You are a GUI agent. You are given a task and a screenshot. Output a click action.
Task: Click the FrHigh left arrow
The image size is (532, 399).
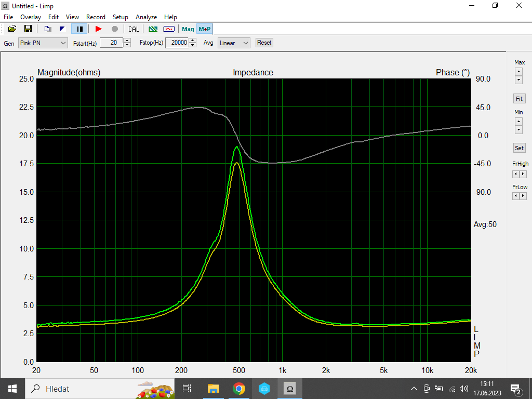pos(516,174)
